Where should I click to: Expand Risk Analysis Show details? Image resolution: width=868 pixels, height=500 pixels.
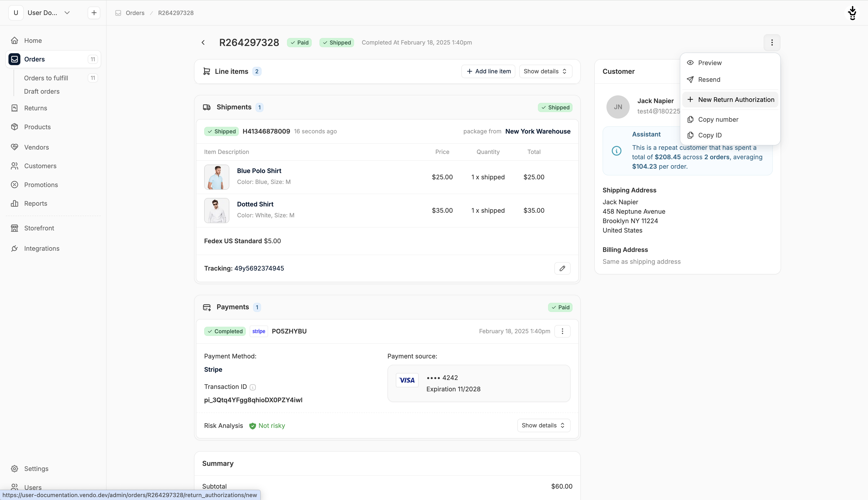[x=543, y=425]
